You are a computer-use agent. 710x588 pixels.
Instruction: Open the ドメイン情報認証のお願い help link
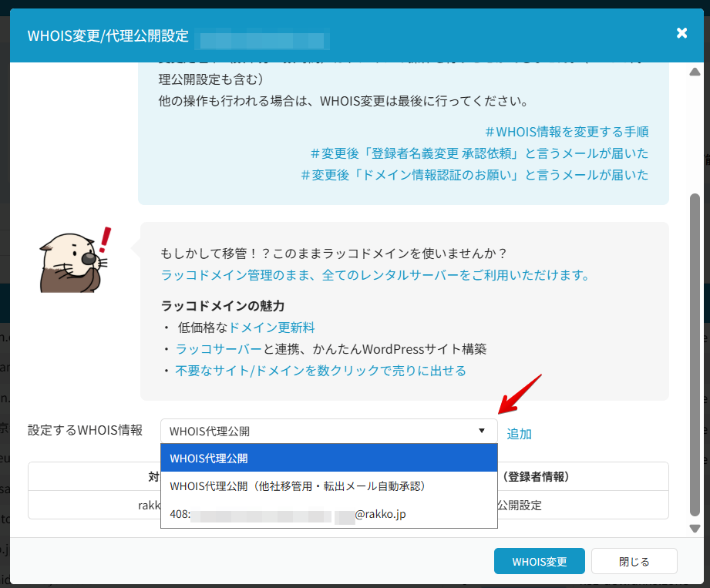tap(475, 175)
